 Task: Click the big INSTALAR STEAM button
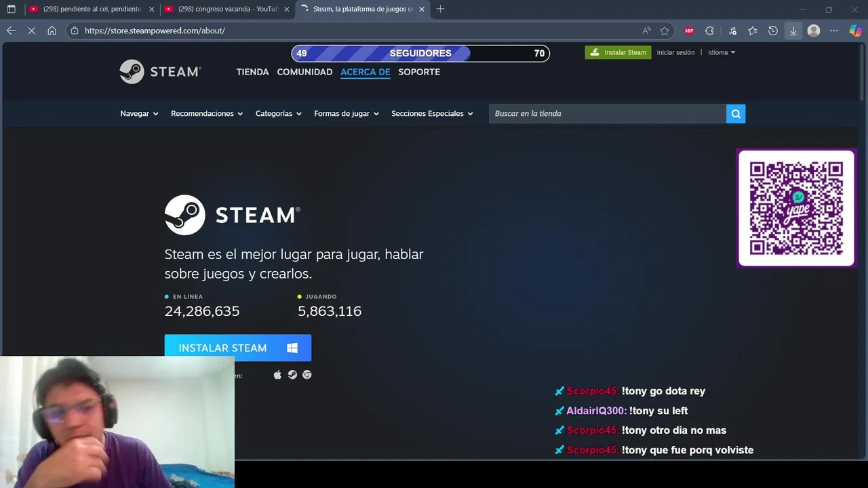click(x=238, y=348)
